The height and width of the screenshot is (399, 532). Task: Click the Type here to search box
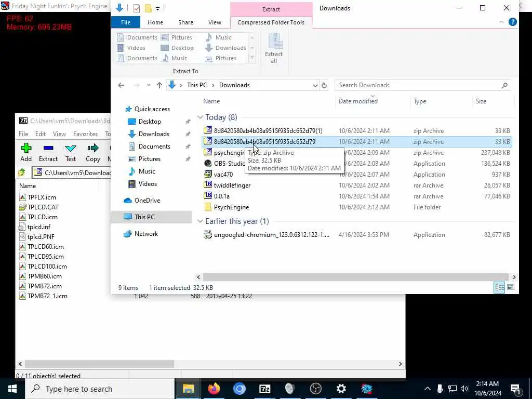point(100,389)
